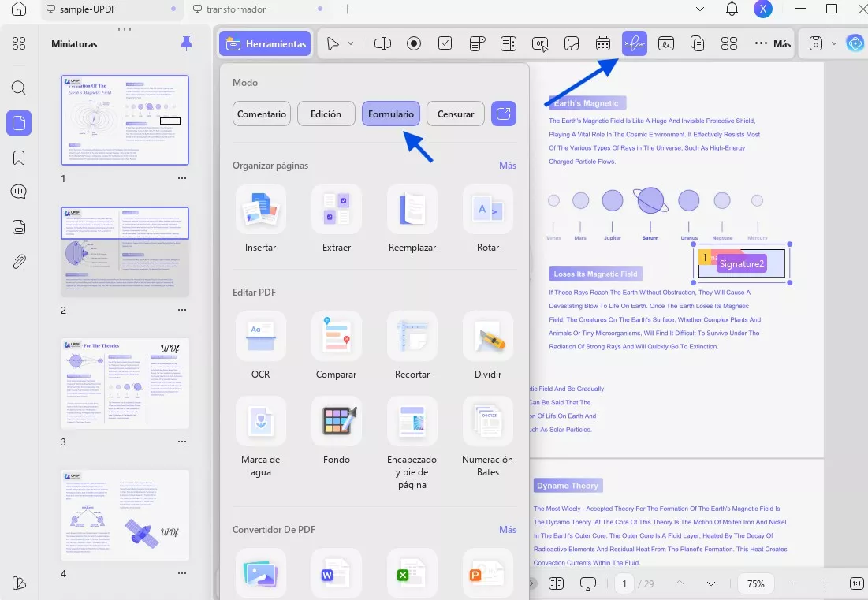The image size is (868, 600).
Task: Add an OK button form element
Action: (540, 43)
